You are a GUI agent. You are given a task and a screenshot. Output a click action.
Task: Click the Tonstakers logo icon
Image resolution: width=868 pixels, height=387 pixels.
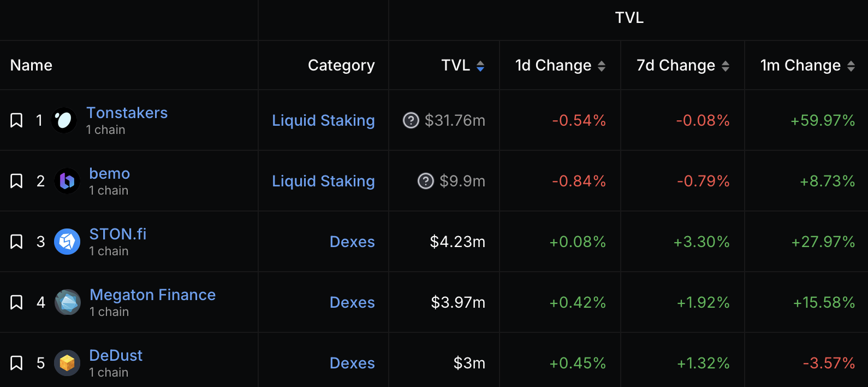pos(64,120)
